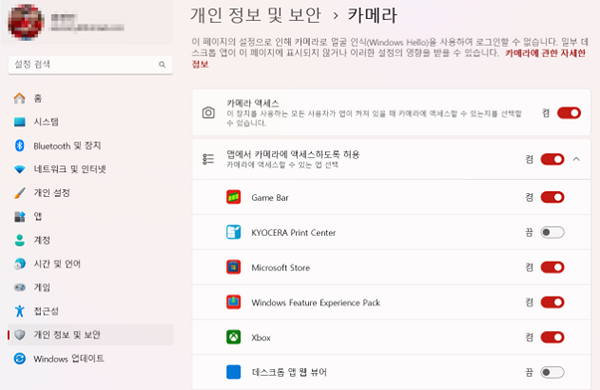Click the KYOCERA Print Center label
The image size is (600, 390).
pos(293,233)
